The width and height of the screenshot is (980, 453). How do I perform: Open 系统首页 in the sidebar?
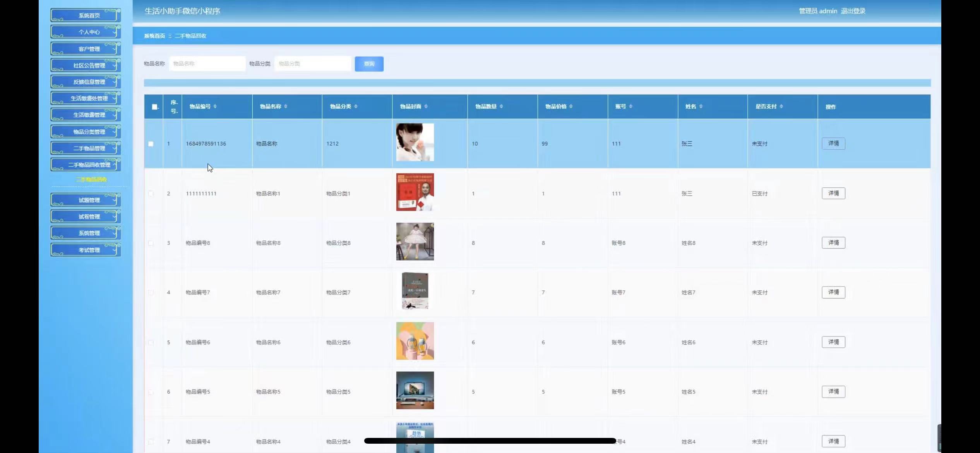86,15
